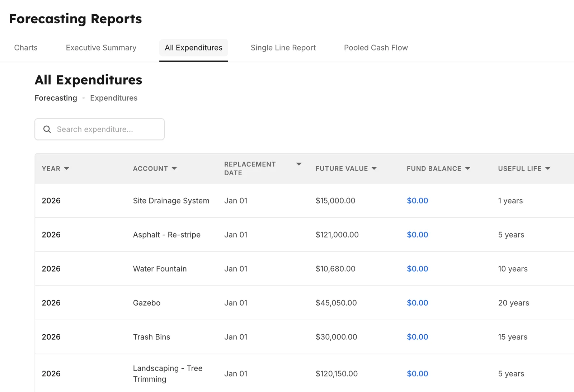Select the Gazebo account cell
The height and width of the screenshot is (392, 574).
147,303
